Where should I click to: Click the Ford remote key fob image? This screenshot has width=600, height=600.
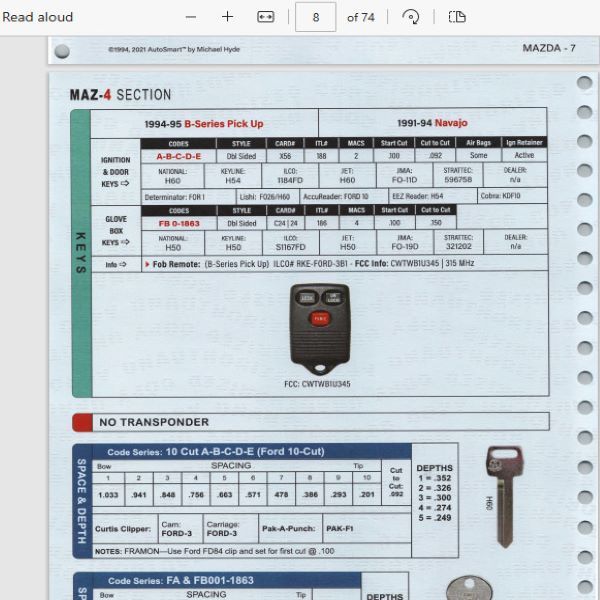[x=319, y=327]
